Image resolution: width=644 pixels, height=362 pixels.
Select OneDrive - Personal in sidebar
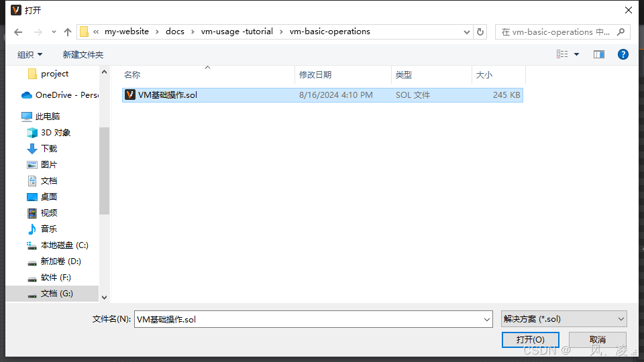click(60, 95)
